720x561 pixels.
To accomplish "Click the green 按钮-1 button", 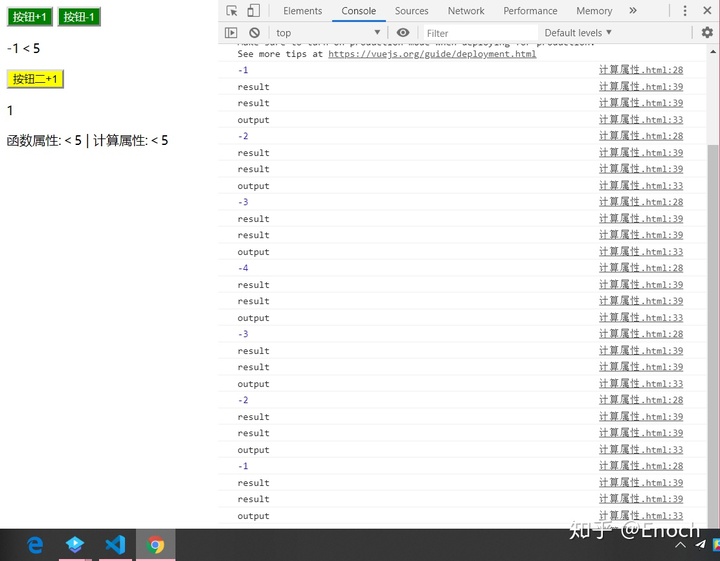I will click(79, 17).
